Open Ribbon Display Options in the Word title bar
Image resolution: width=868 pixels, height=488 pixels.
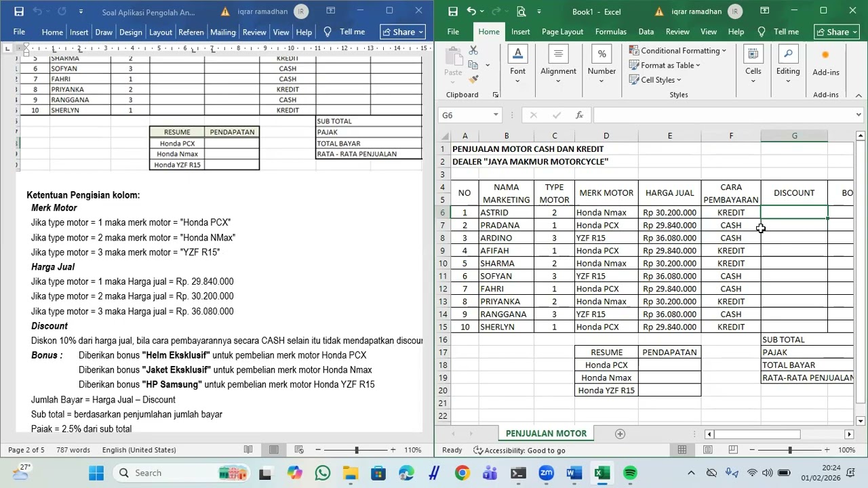[330, 11]
